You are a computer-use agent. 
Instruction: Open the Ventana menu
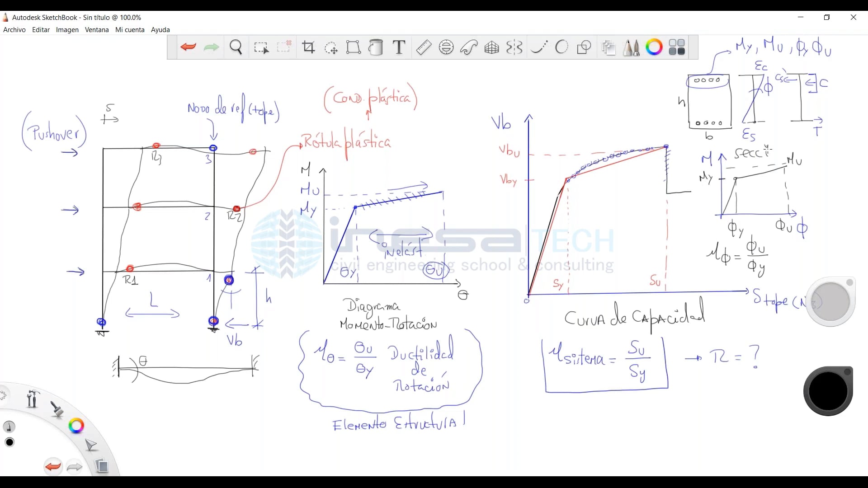(97, 30)
